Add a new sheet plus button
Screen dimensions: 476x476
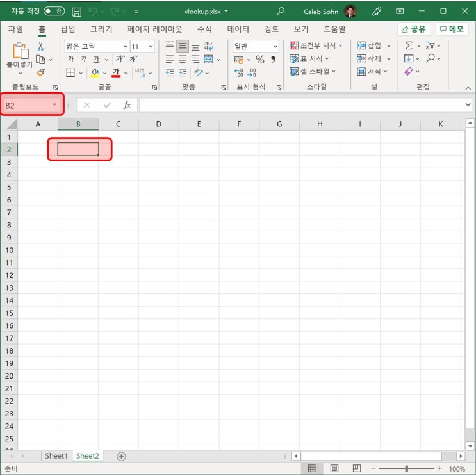[x=122, y=456]
